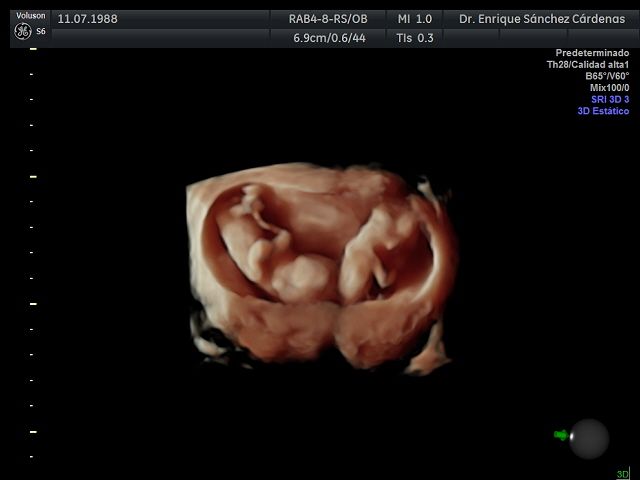Click the probe name RAB4-8-RS/OB
Image resolution: width=640 pixels, height=480 pixels.
[x=328, y=19]
